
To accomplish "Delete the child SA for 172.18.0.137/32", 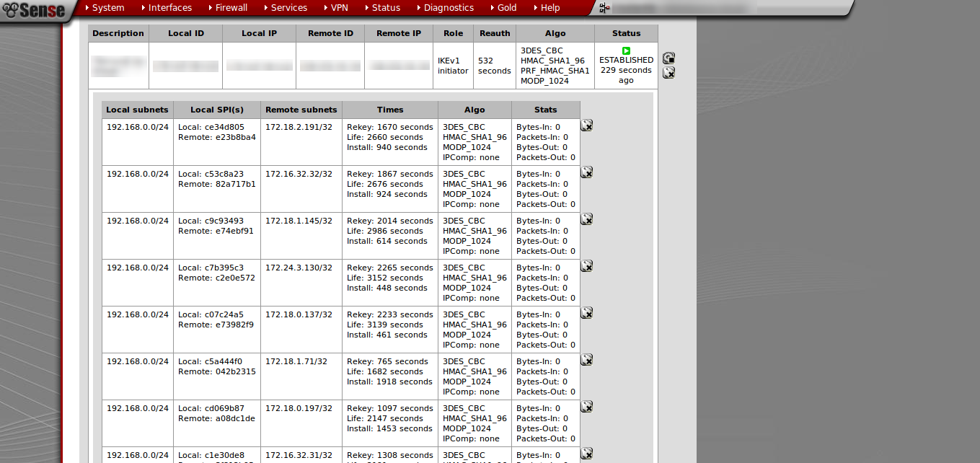I will [x=587, y=312].
